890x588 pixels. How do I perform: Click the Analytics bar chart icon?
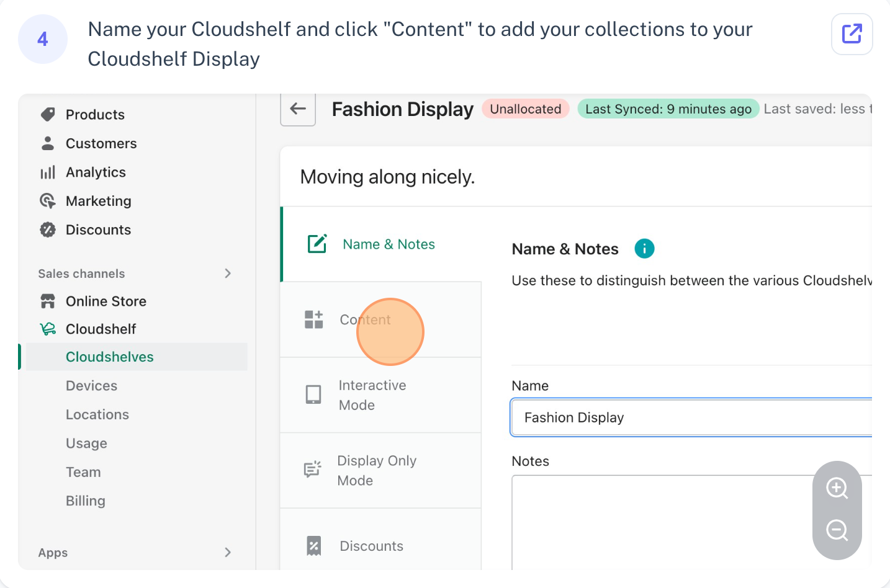(48, 172)
